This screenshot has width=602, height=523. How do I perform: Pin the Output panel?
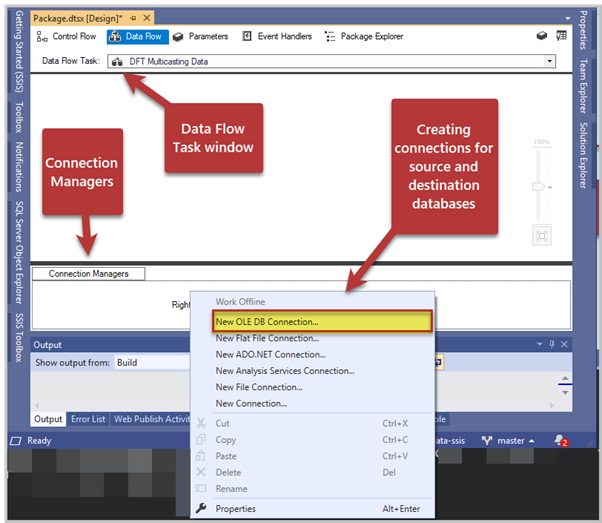[552, 344]
